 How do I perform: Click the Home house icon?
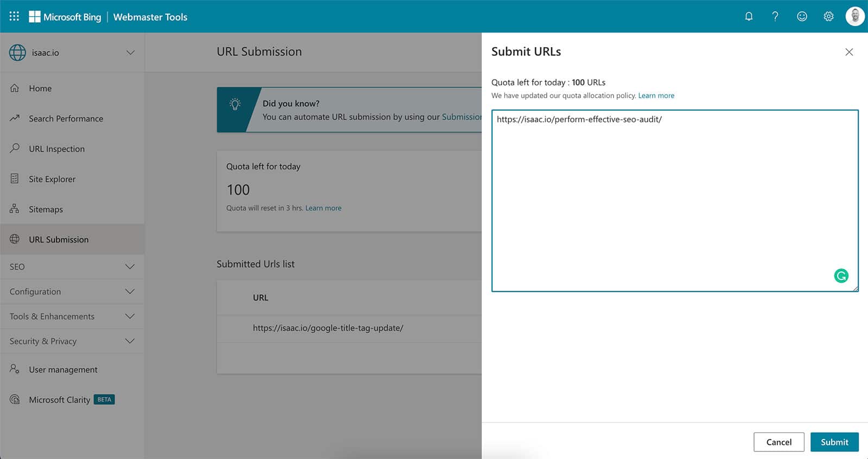[15, 88]
